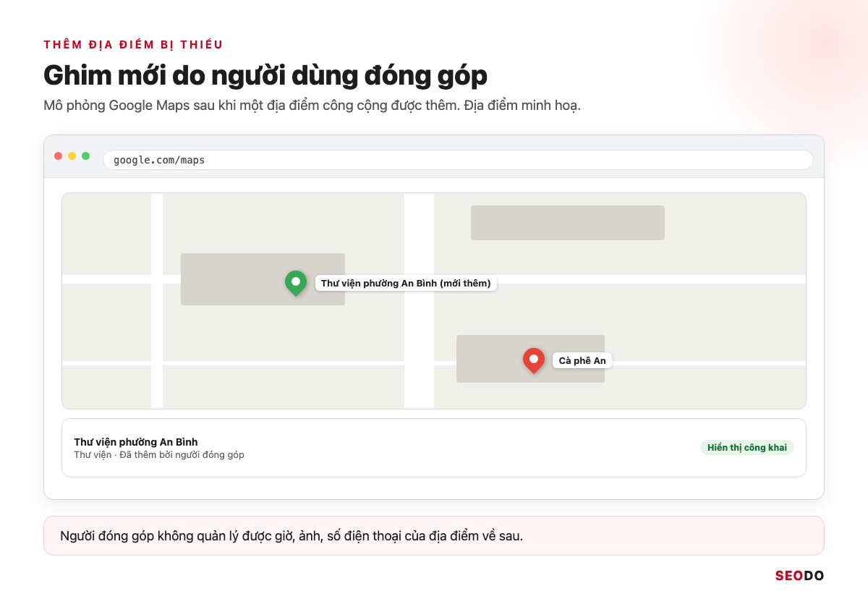Click 'Thư viện · Đã thêm bởi người đóng góp' subtitle
Screen dimensions: 868x599
click(x=159, y=455)
